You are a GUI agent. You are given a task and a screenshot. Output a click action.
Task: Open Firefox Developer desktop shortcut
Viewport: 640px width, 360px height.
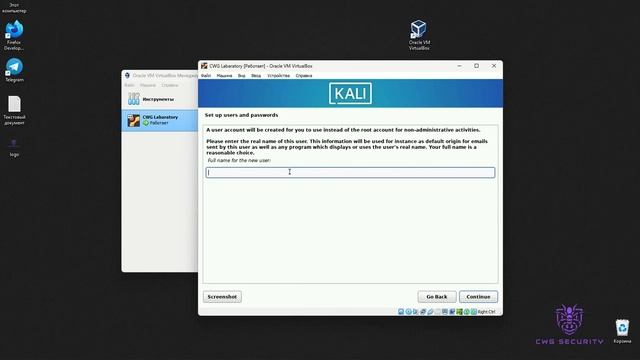(x=14, y=35)
